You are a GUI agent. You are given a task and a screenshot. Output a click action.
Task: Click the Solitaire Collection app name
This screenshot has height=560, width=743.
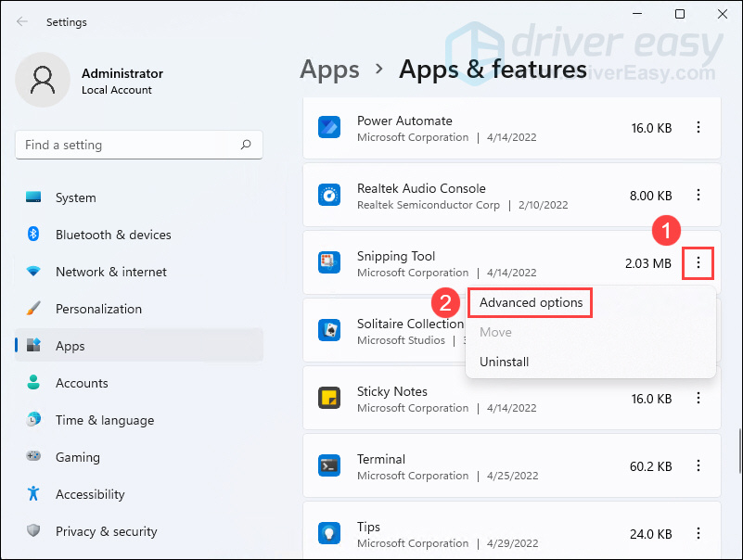tap(410, 325)
